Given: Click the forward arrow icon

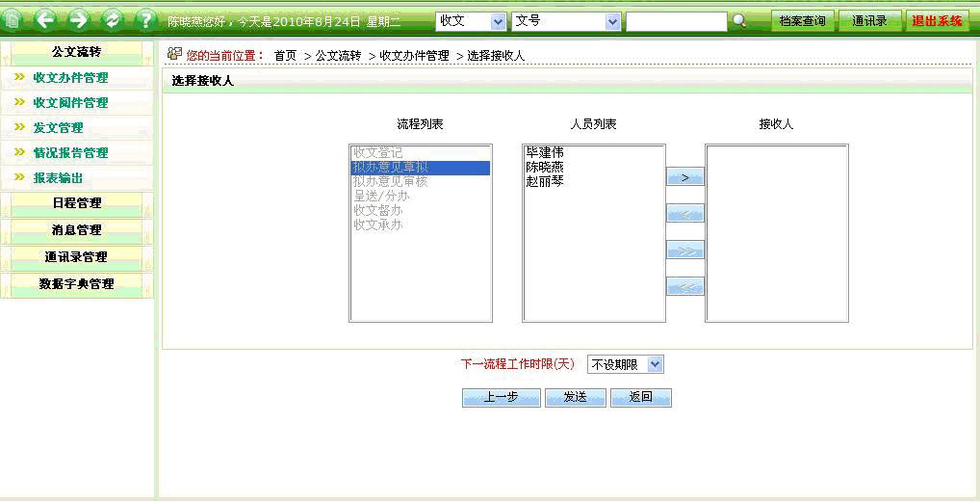Looking at the screenshot, I should coord(78,20).
